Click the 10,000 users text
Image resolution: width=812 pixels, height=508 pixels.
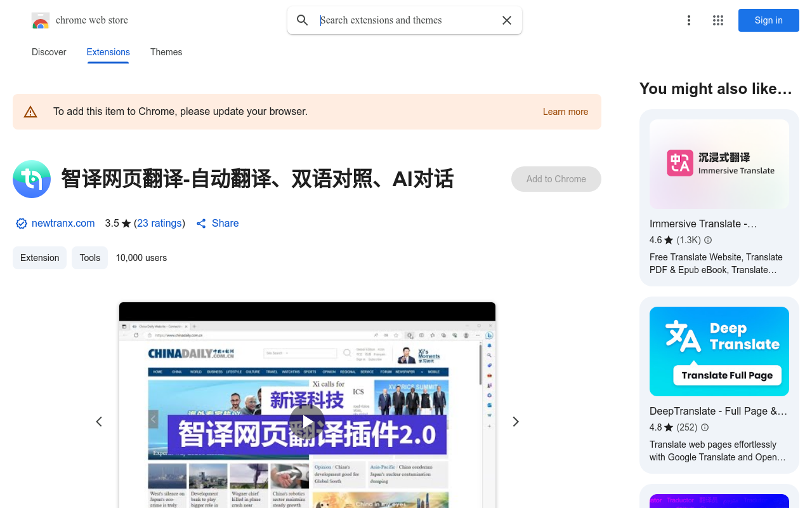coord(141,258)
